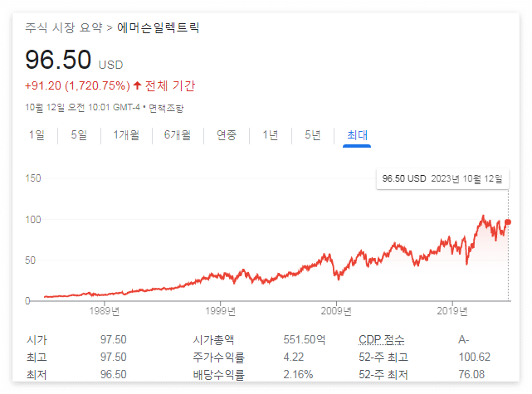Viewport: 532px width, 394px height.
Task: Select the 1일 time range tab
Action: [x=37, y=135]
